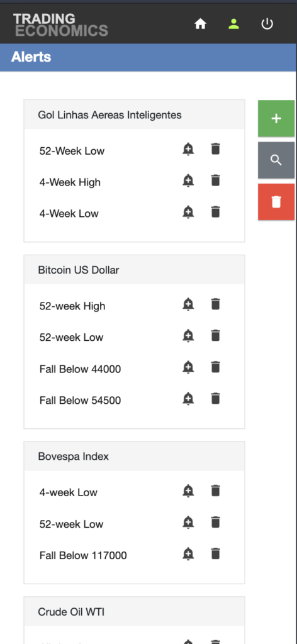Delete Gol Linhas 4-Week Low alert
The image size is (297, 644).
pos(215,212)
